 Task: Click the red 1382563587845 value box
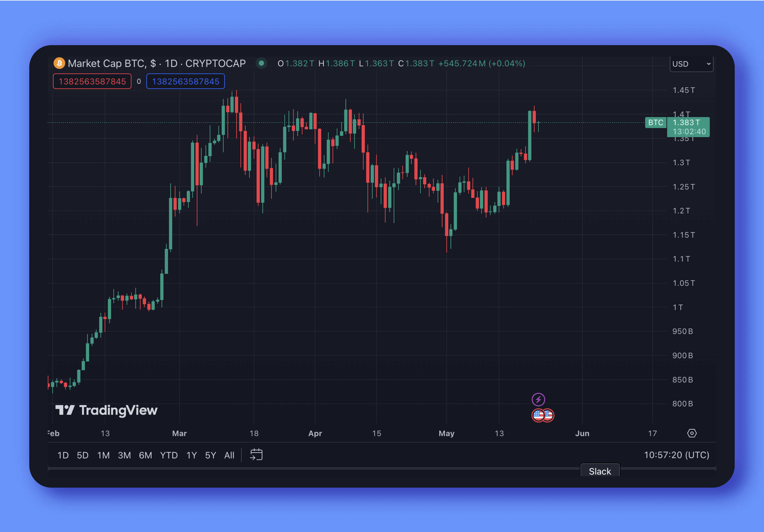pyautogui.click(x=92, y=81)
